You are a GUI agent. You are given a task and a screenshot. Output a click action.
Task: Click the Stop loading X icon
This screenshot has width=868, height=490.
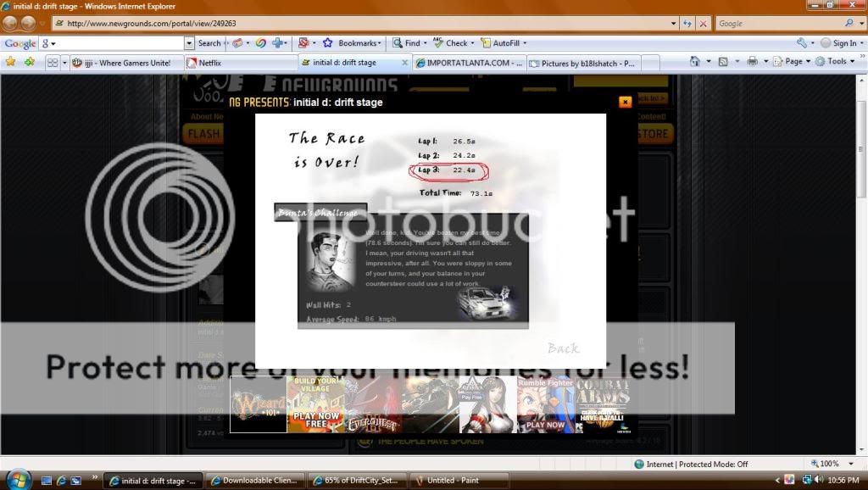pyautogui.click(x=704, y=24)
